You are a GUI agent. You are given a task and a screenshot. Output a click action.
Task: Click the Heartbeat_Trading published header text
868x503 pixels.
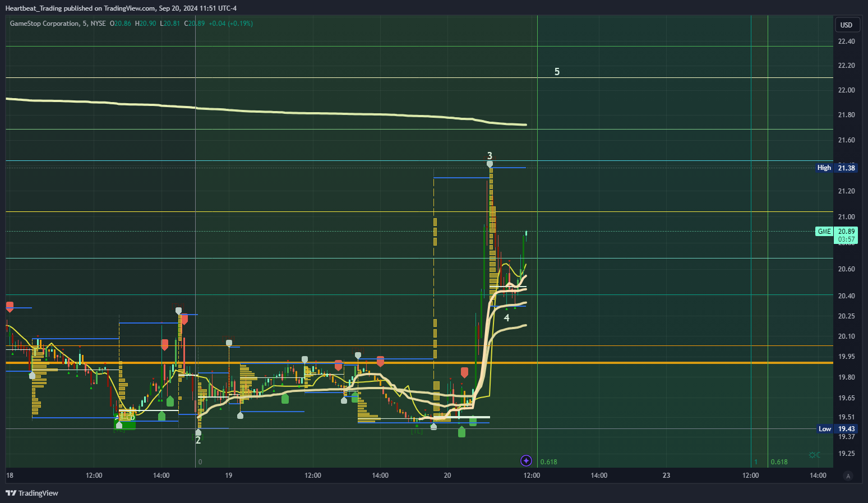(121, 8)
